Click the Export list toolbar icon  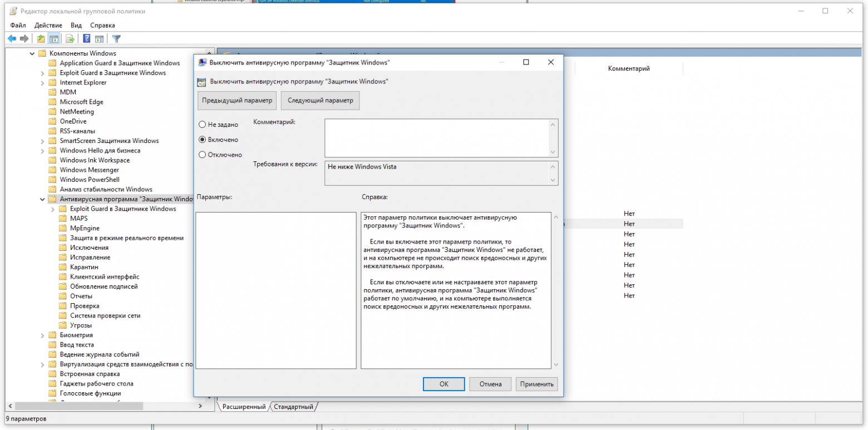point(70,38)
